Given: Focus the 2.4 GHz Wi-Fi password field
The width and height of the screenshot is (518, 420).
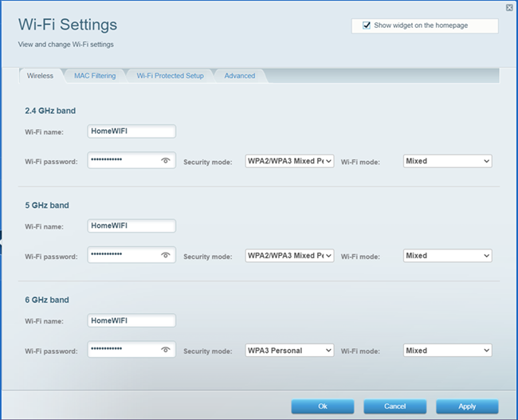Looking at the screenshot, I should [x=131, y=160].
